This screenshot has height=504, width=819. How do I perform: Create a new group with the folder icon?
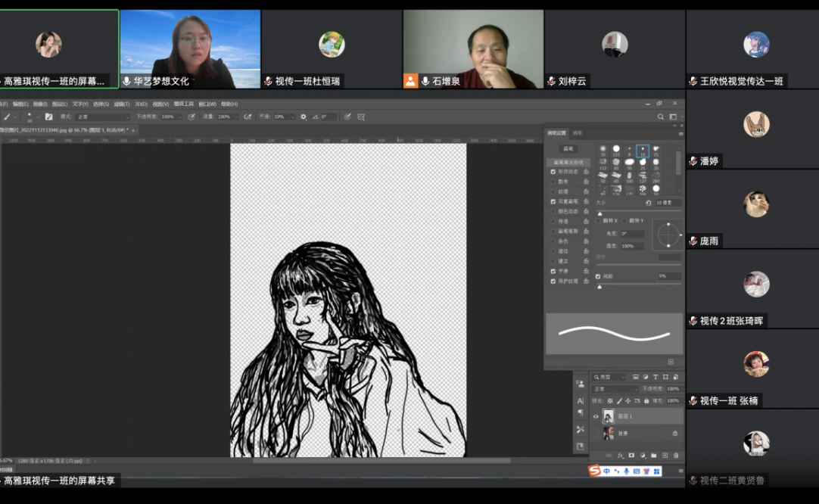tap(653, 456)
